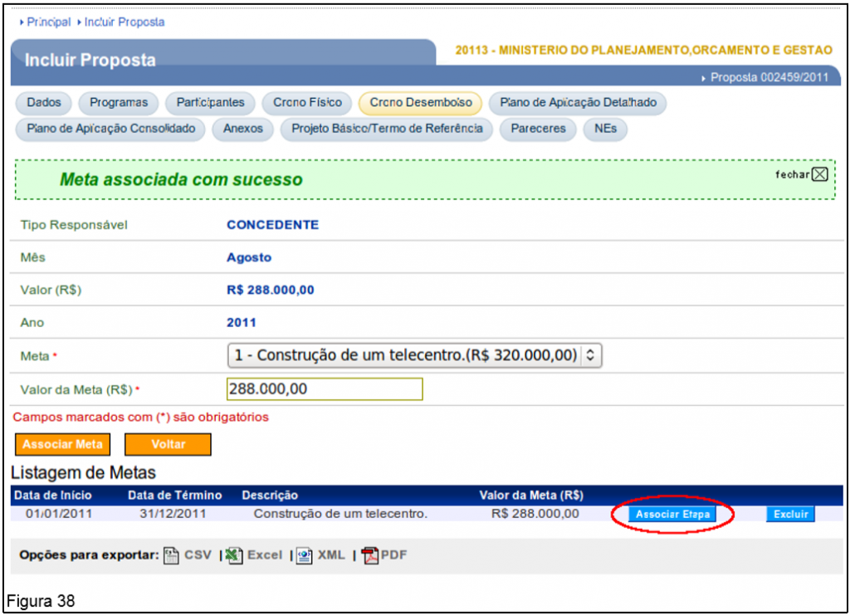Viewport: 850px width, 616px height.
Task: Select the Crono Físico tab
Action: (307, 103)
